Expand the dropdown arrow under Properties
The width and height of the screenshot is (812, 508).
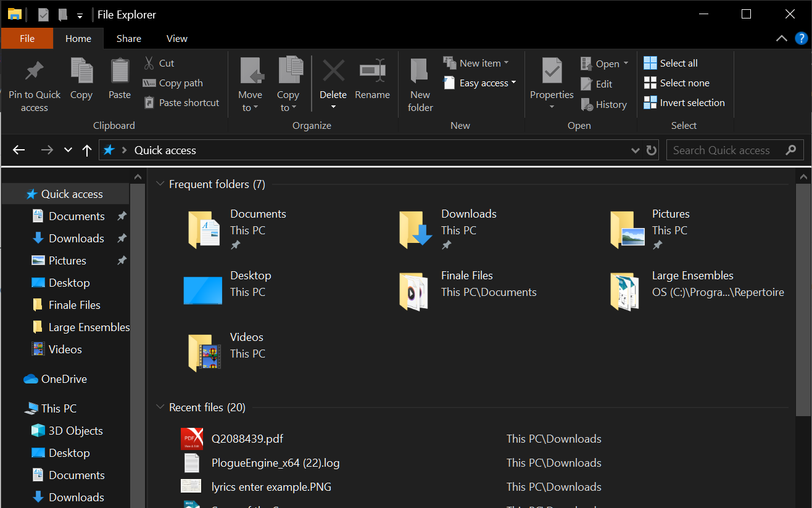click(552, 107)
